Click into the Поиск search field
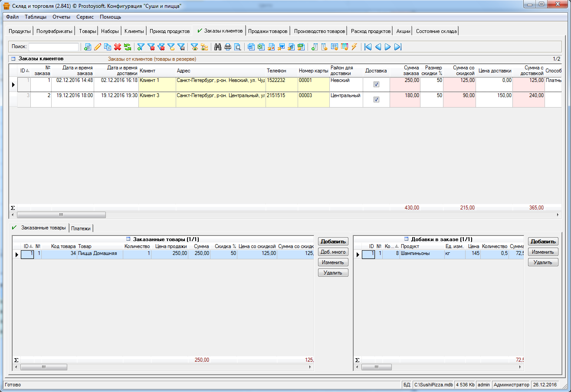 [x=53, y=47]
